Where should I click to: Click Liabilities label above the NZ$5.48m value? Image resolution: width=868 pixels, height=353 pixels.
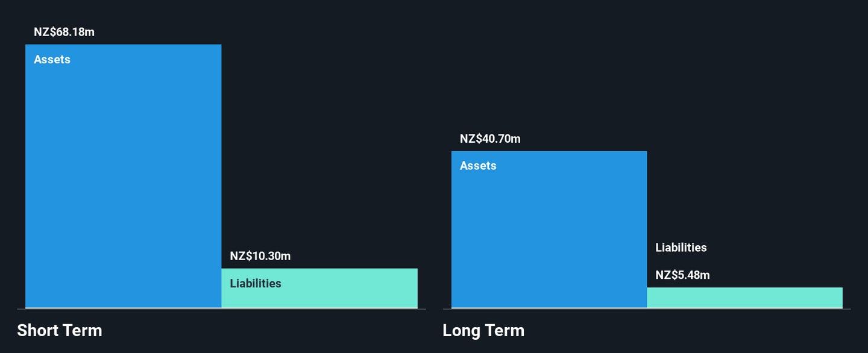681,248
